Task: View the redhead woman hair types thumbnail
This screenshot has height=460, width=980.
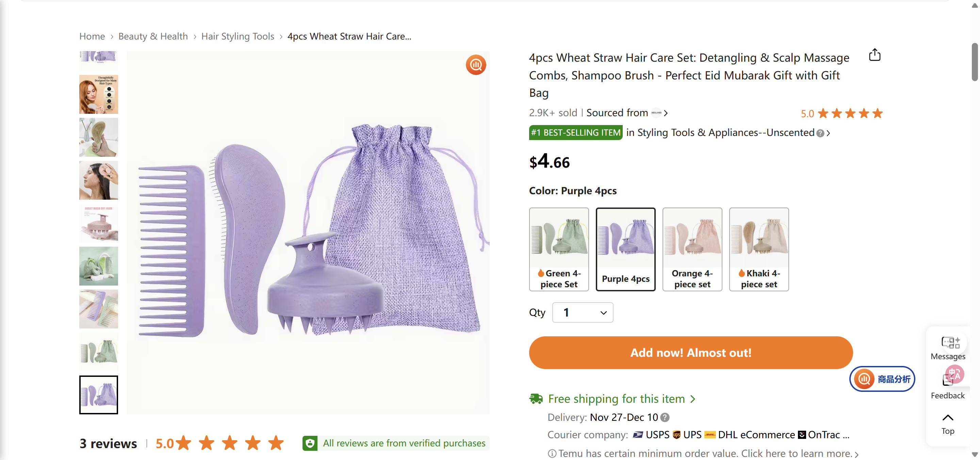Action: pos(99,94)
